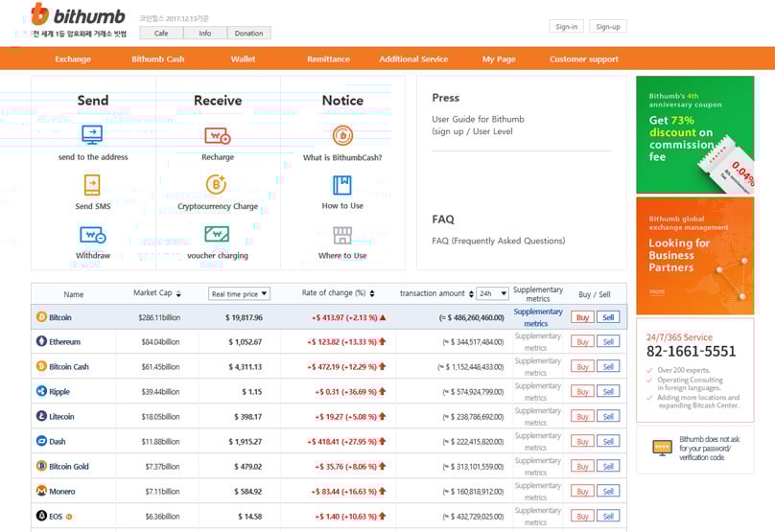The width and height of the screenshot is (775, 532).
Task: Click the Bitcoin price $ 19,817.96
Action: (x=244, y=317)
